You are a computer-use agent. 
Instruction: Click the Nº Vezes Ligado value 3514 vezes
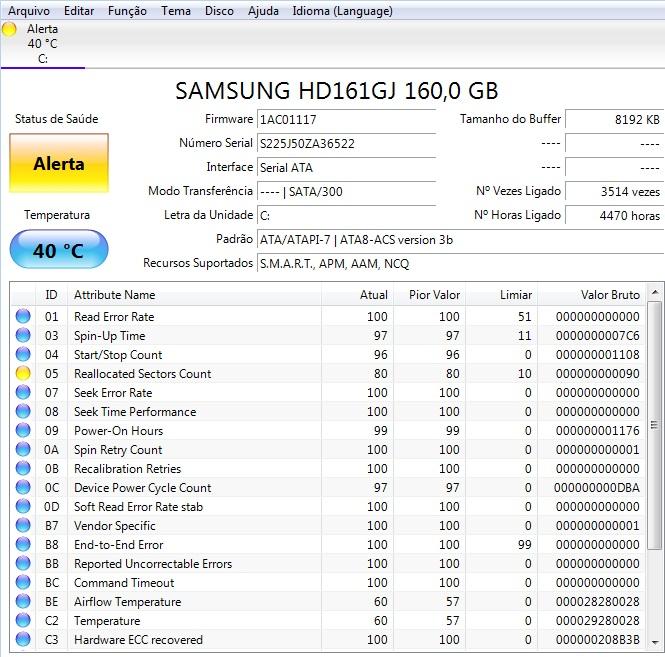pos(615,192)
